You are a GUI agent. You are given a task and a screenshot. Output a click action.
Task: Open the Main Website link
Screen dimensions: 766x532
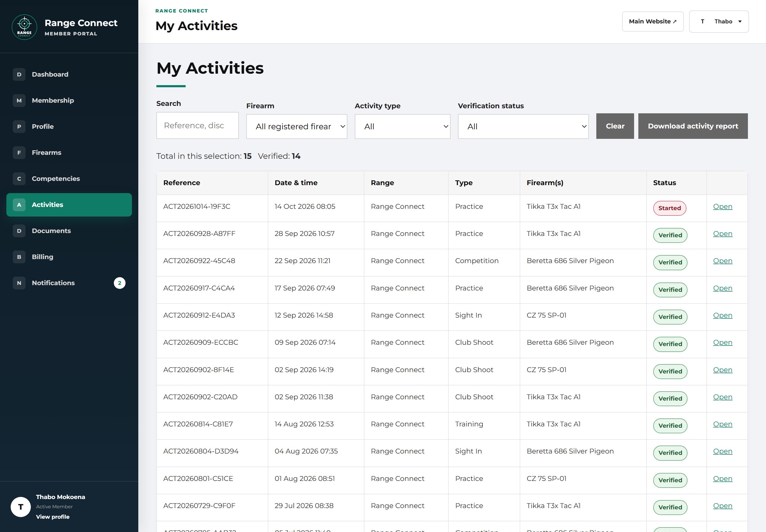pos(652,21)
